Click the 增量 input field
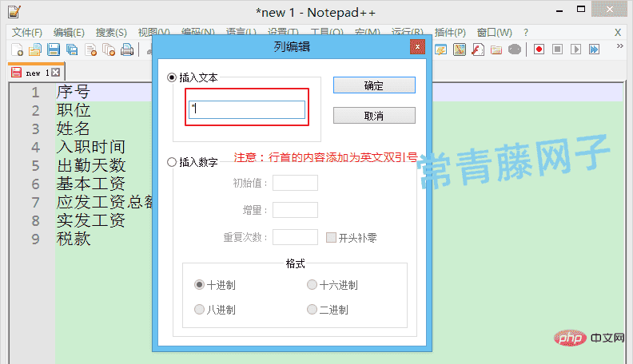 295,210
